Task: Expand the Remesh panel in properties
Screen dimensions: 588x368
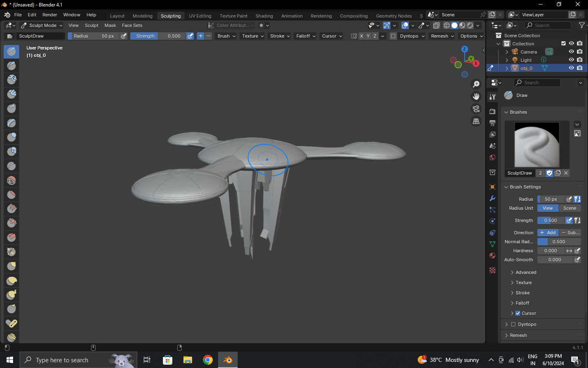Action: pos(519,335)
